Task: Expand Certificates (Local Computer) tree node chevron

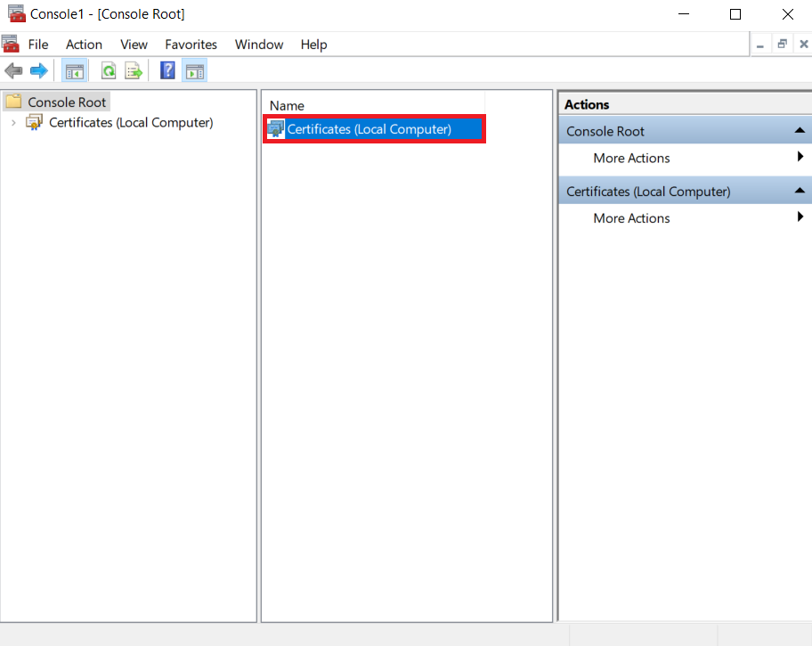Action: pos(13,123)
